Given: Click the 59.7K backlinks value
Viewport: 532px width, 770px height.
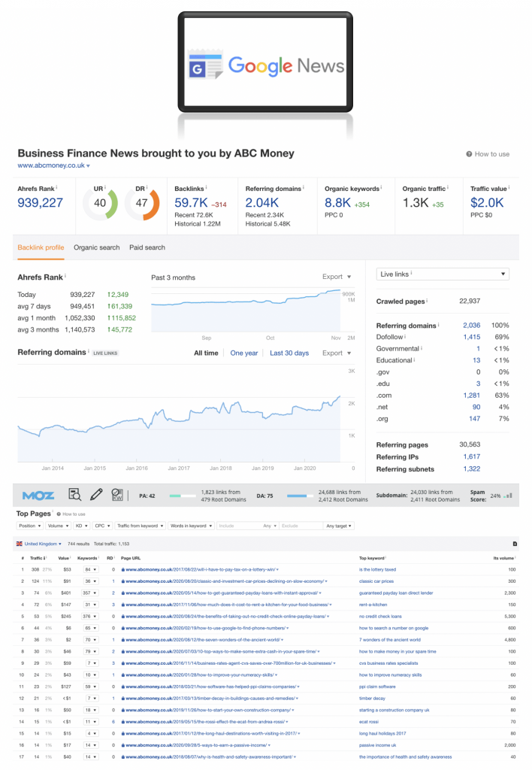Looking at the screenshot, I should pos(192,203).
